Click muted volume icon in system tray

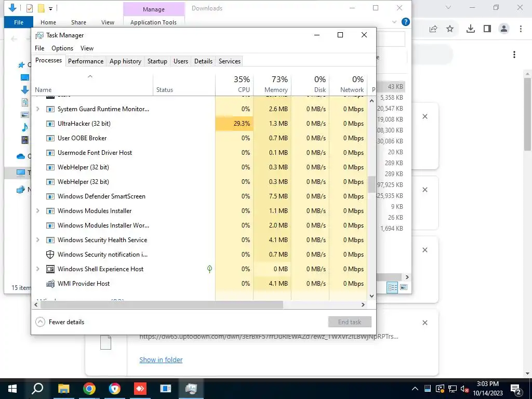tap(465, 389)
